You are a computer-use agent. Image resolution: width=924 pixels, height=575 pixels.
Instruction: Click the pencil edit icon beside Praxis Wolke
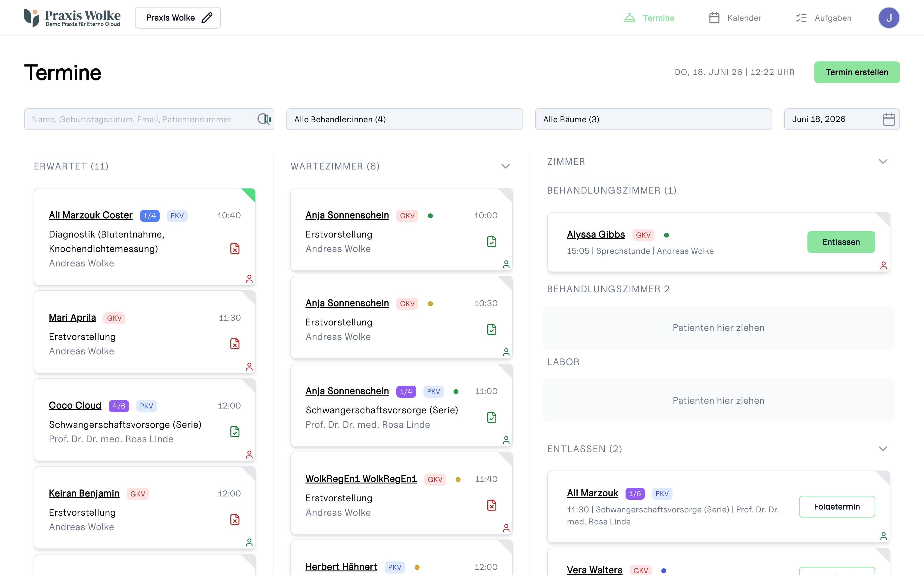(207, 18)
